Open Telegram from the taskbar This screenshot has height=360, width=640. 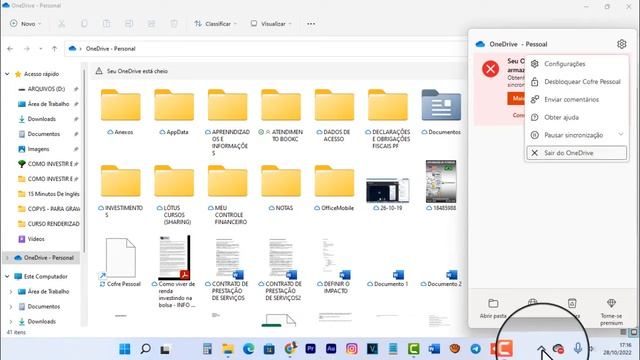tap(476, 349)
